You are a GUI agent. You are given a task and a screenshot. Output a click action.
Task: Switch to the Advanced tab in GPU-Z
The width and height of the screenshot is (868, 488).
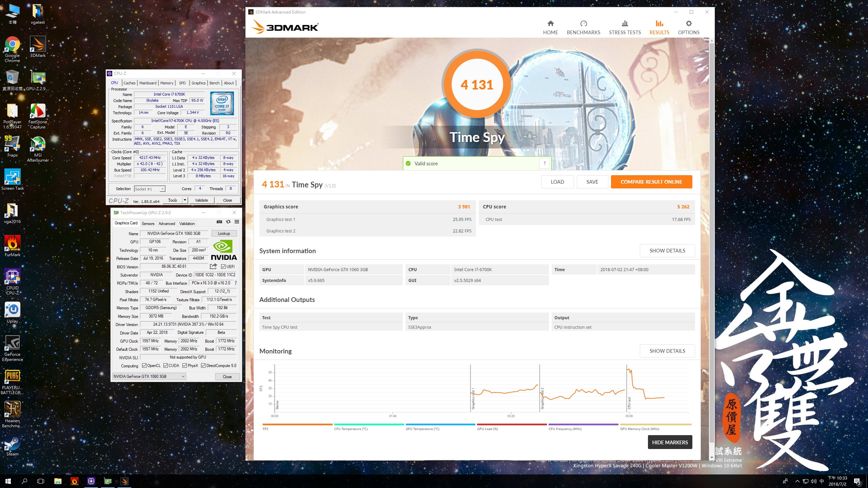tap(167, 223)
